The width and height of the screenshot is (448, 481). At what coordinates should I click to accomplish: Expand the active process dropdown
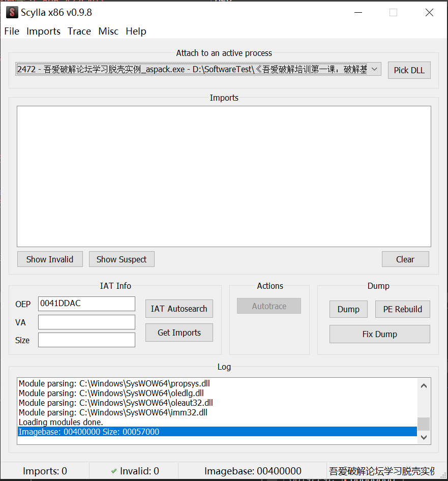(x=374, y=69)
